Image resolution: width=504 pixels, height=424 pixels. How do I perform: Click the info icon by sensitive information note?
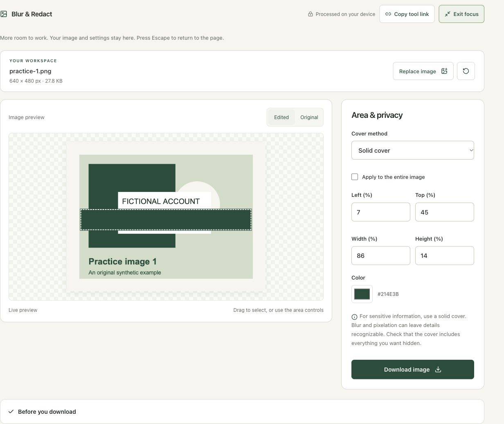pyautogui.click(x=354, y=317)
